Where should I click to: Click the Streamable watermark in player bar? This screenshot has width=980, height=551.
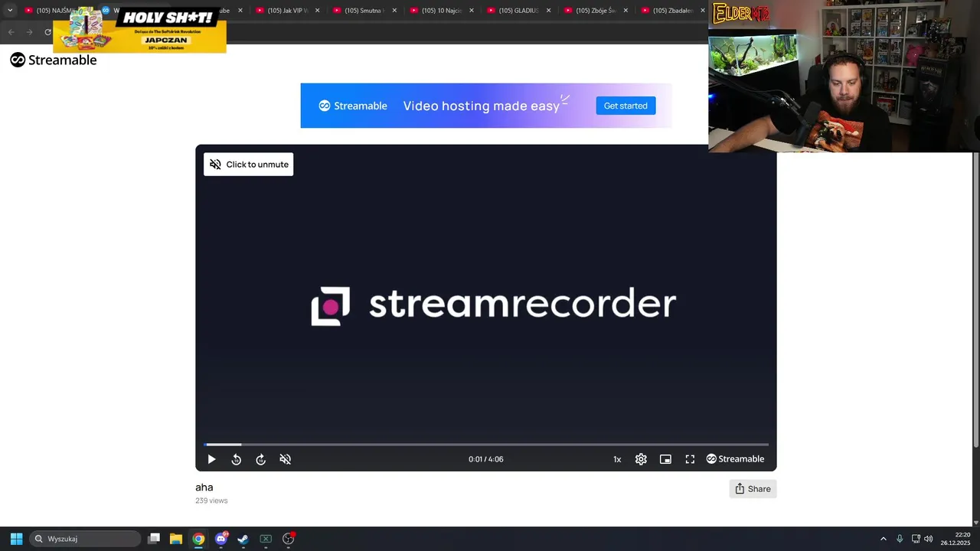tap(735, 459)
